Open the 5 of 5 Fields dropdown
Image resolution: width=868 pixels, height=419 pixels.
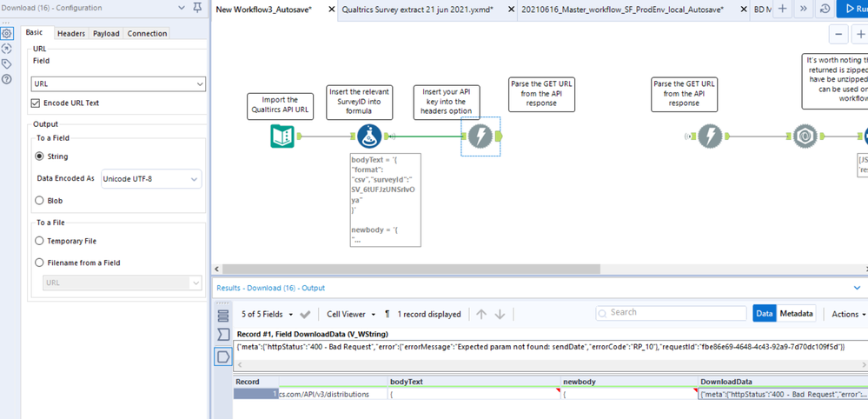point(268,315)
